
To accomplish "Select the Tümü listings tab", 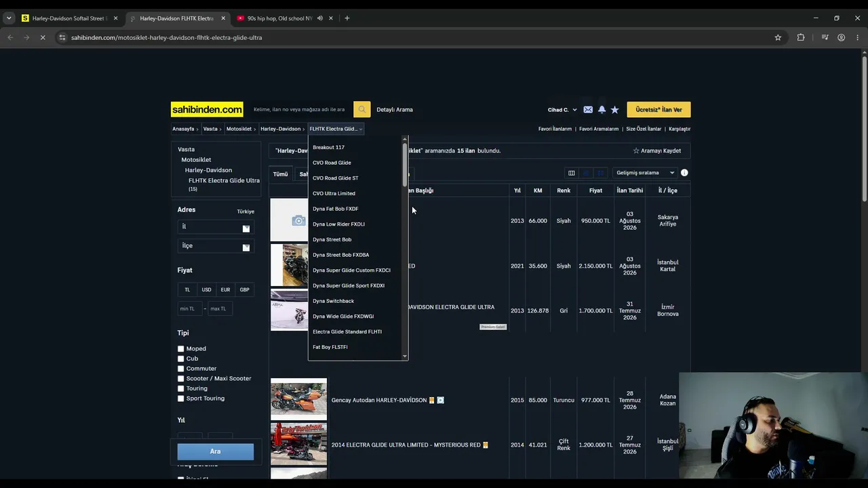I will coord(280,174).
